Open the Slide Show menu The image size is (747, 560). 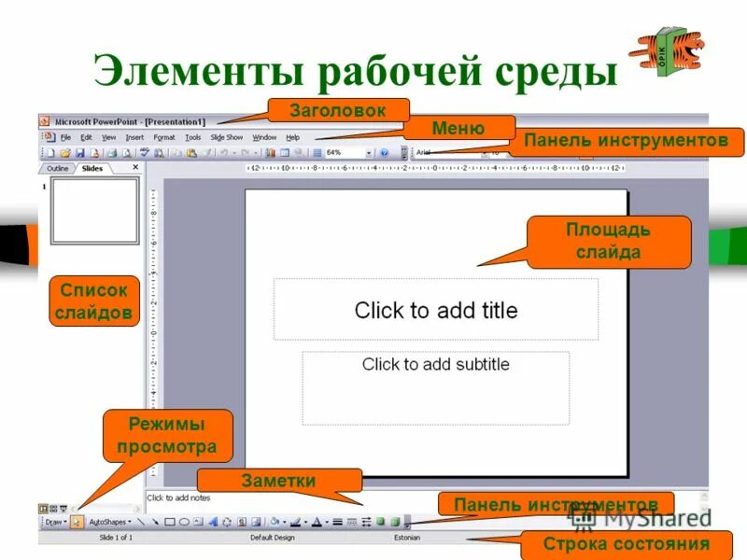227,137
